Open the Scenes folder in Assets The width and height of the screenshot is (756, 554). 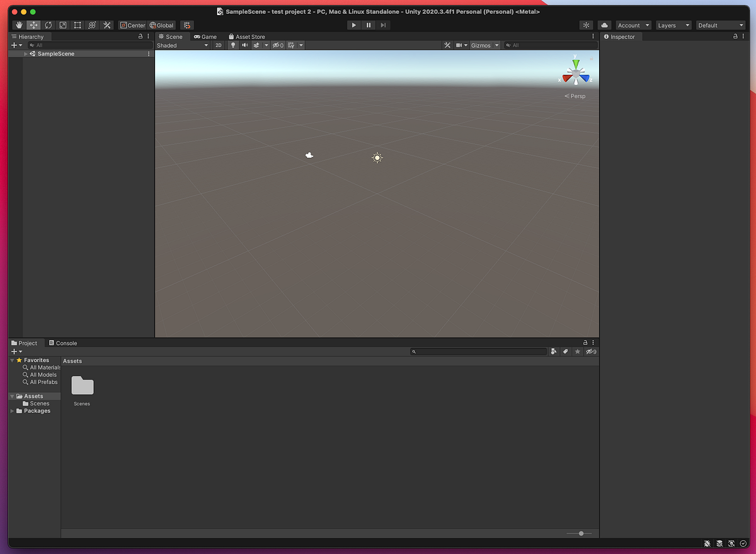(x=82, y=385)
